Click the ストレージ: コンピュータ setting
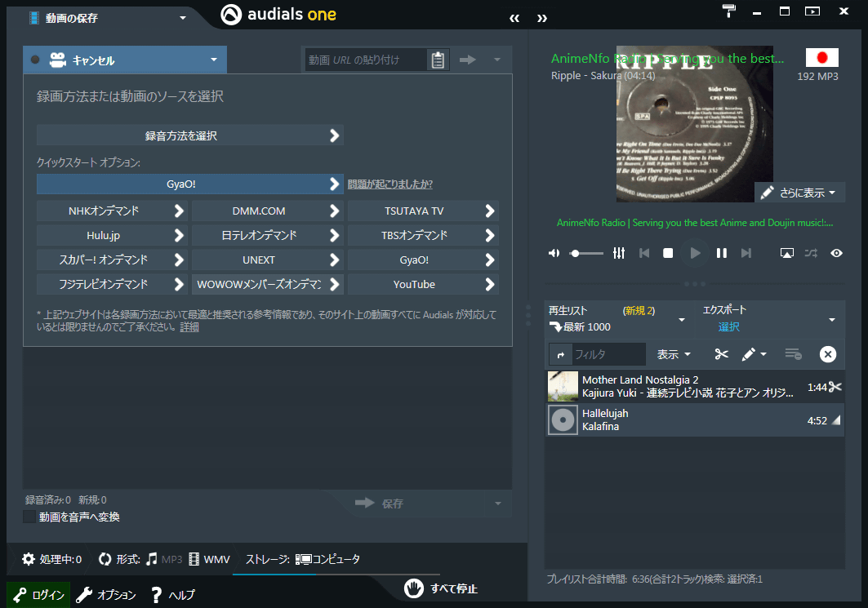The height and width of the screenshot is (608, 868). tap(303, 559)
